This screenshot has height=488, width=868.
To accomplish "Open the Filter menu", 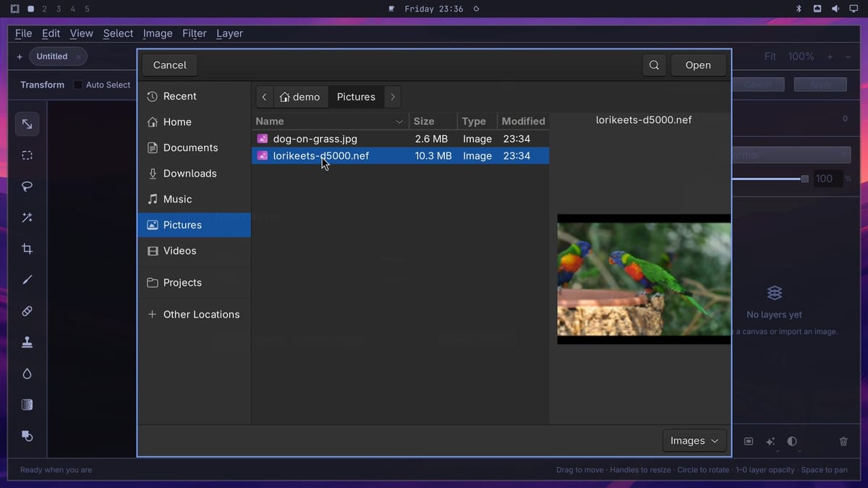I will 195,33.
